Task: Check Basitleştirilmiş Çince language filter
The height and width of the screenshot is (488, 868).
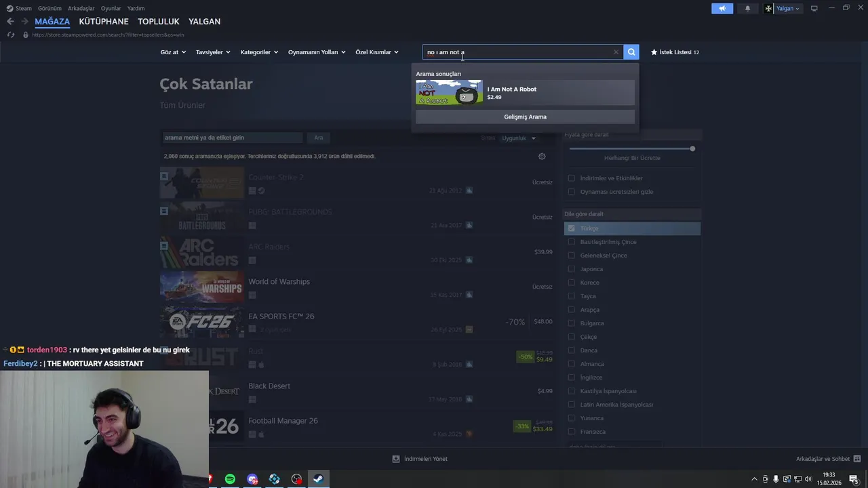Action: [571, 242]
